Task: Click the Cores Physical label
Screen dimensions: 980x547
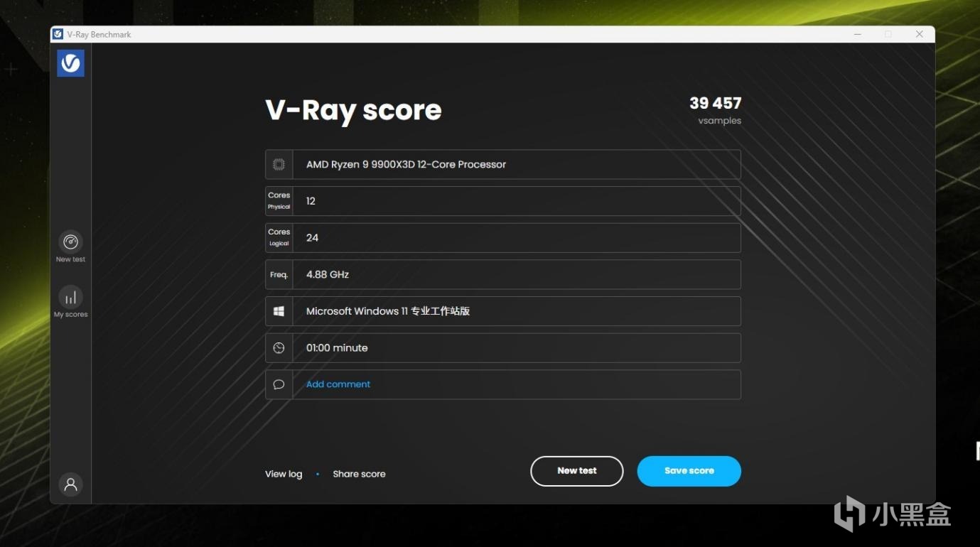Action: tap(279, 200)
